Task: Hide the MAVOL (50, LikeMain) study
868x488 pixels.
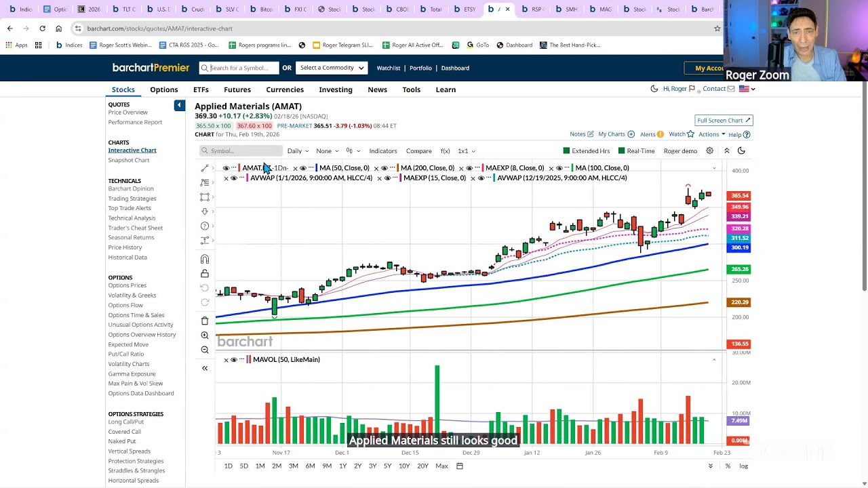Action: click(234, 360)
